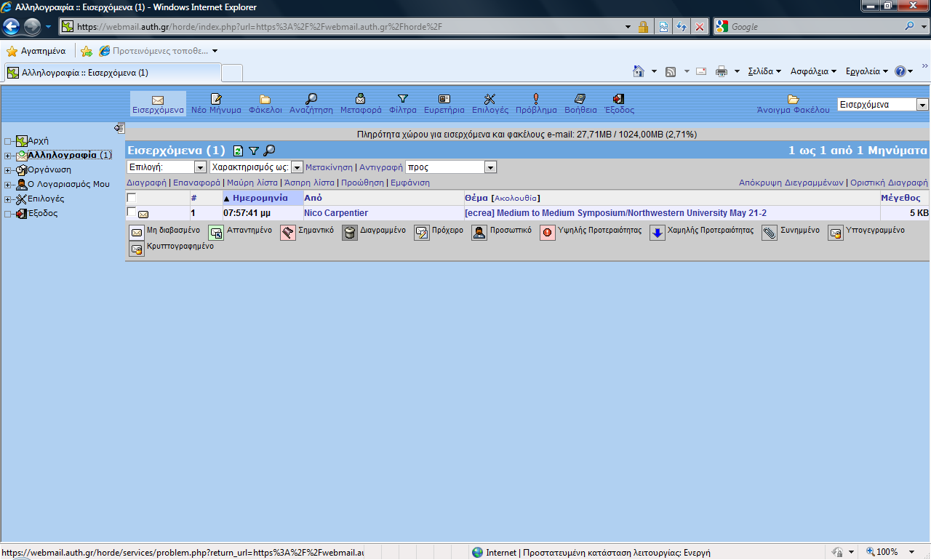Select Αρχή in sidebar tree

[x=38, y=141]
